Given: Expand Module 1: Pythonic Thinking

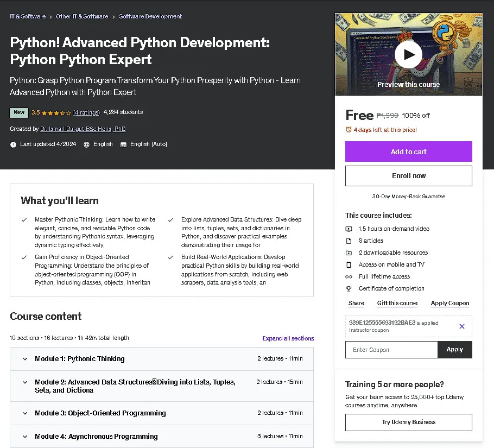Looking at the screenshot, I should click(x=162, y=359).
